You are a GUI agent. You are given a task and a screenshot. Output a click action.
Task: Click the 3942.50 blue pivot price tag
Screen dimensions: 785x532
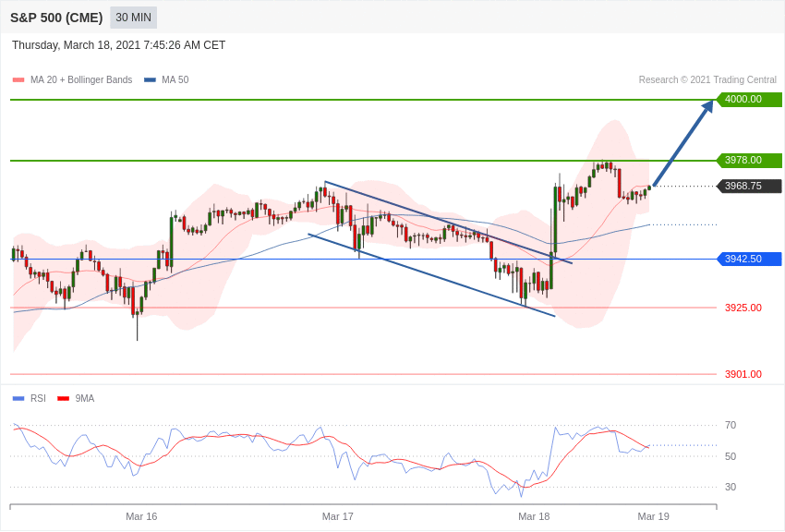[x=750, y=259]
